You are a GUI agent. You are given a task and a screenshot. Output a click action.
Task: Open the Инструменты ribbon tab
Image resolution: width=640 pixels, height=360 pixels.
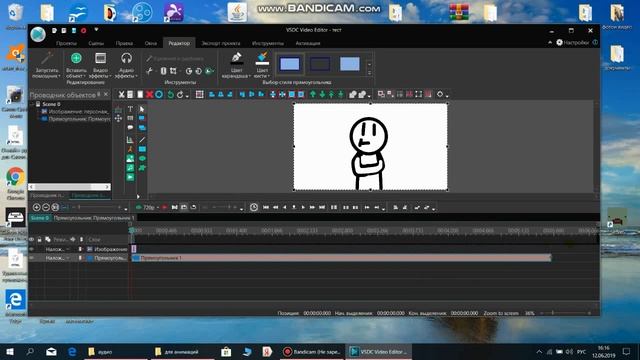[x=268, y=43]
